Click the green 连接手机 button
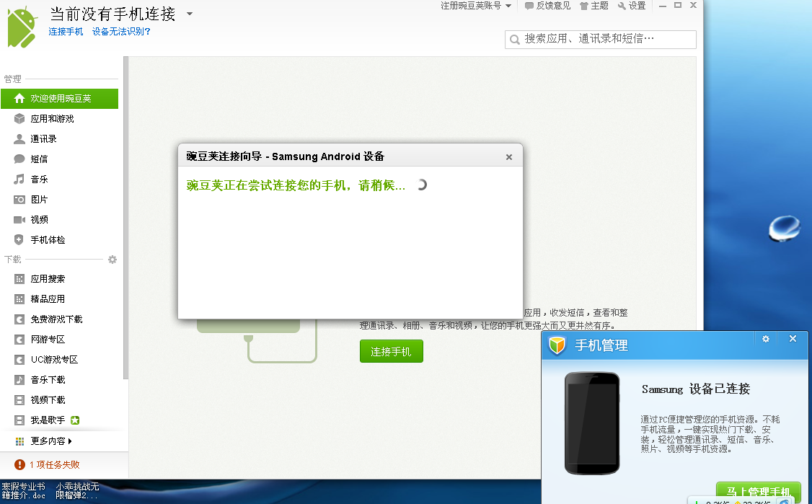 click(392, 351)
